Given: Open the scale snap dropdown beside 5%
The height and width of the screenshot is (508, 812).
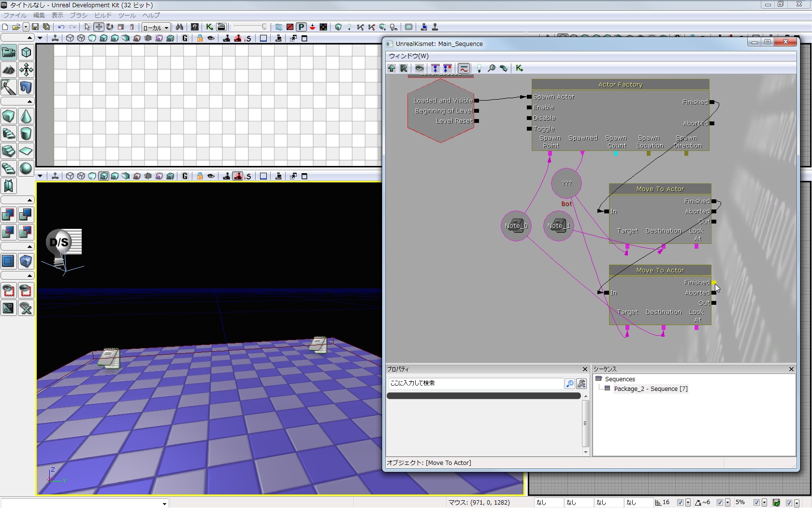Looking at the screenshot, I should (764, 503).
